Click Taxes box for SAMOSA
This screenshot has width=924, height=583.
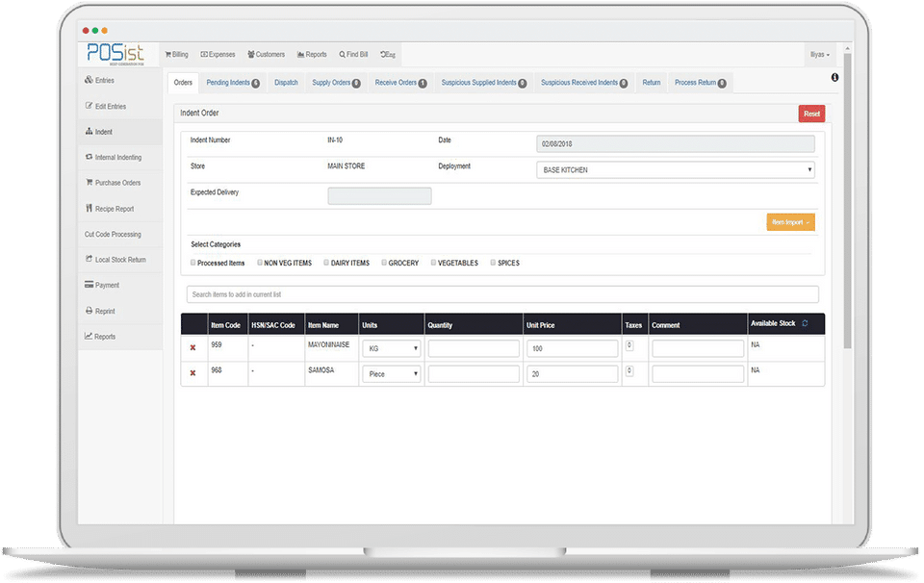629,371
